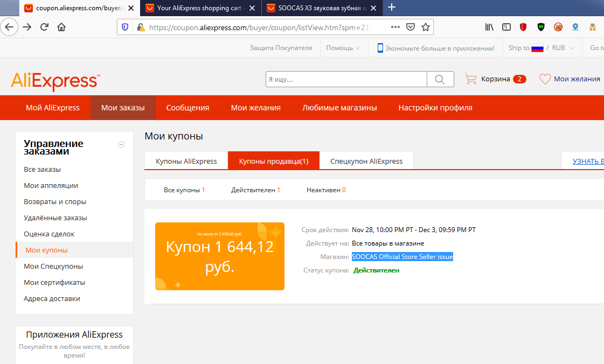The height and width of the screenshot is (364, 604).
Task: Open Мои заказы menu item
Action: point(123,108)
